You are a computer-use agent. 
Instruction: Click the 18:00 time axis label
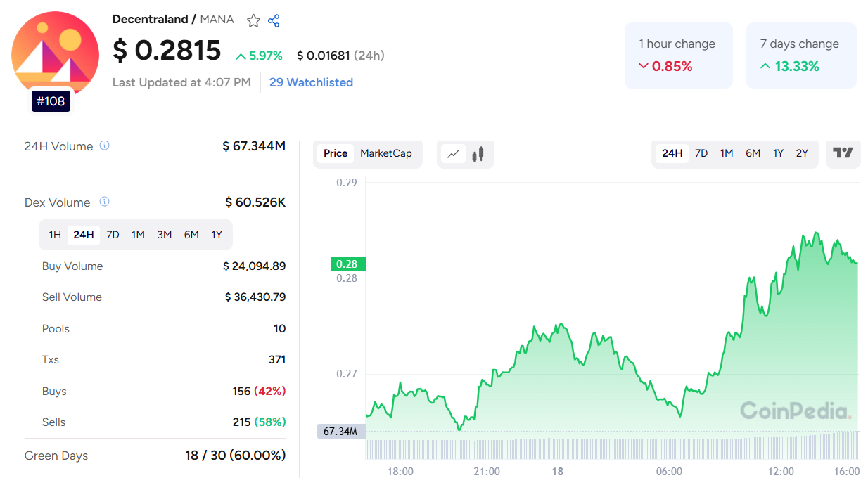pos(400,471)
